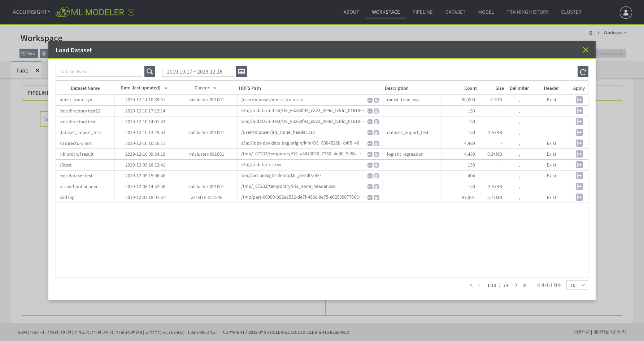Open the WORKSPACE nav tab
This screenshot has height=341, width=644.
click(x=386, y=12)
